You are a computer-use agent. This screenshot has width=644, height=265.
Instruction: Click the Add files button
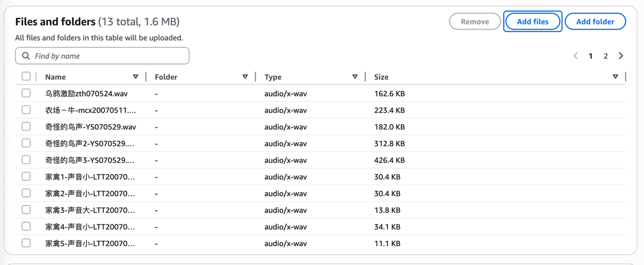tap(533, 22)
